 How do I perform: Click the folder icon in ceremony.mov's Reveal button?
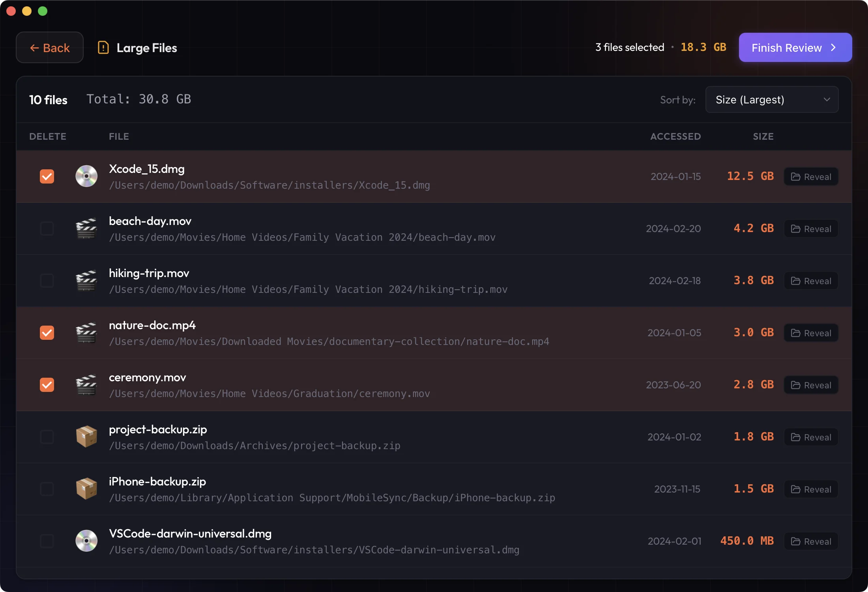[x=796, y=385]
